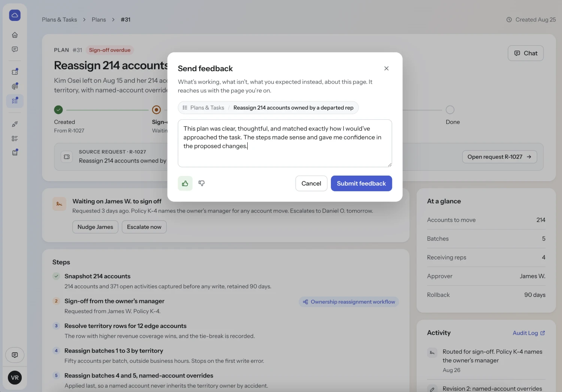
Task: Select the highlighted checklist icon in the sidebar
Action: pos(15,101)
